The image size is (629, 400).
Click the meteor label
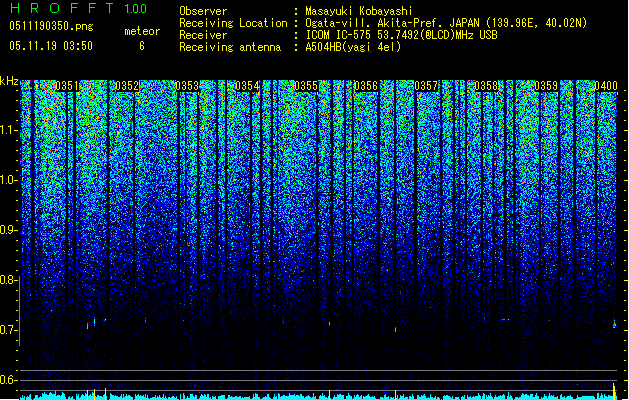click(142, 31)
